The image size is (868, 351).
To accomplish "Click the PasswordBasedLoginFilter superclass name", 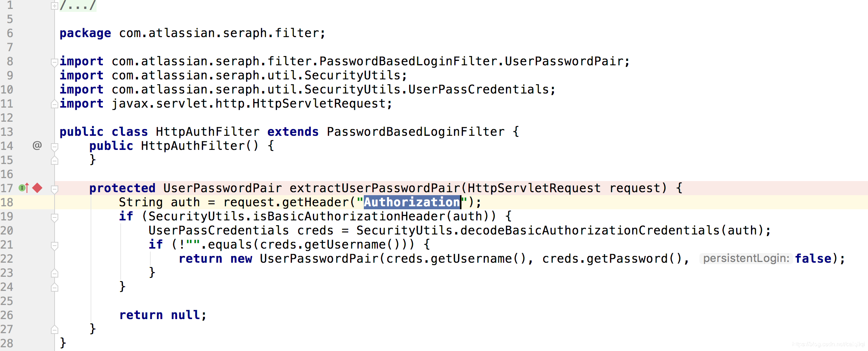I will point(415,132).
